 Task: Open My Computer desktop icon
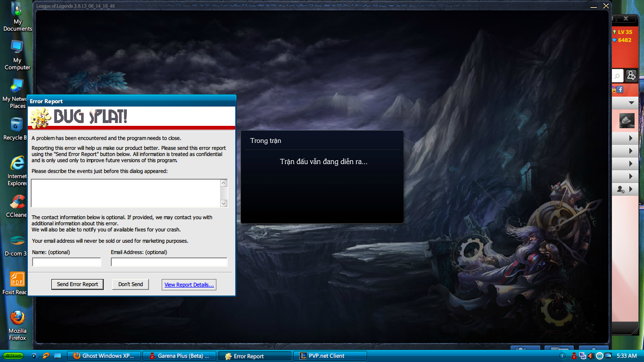coord(17,55)
